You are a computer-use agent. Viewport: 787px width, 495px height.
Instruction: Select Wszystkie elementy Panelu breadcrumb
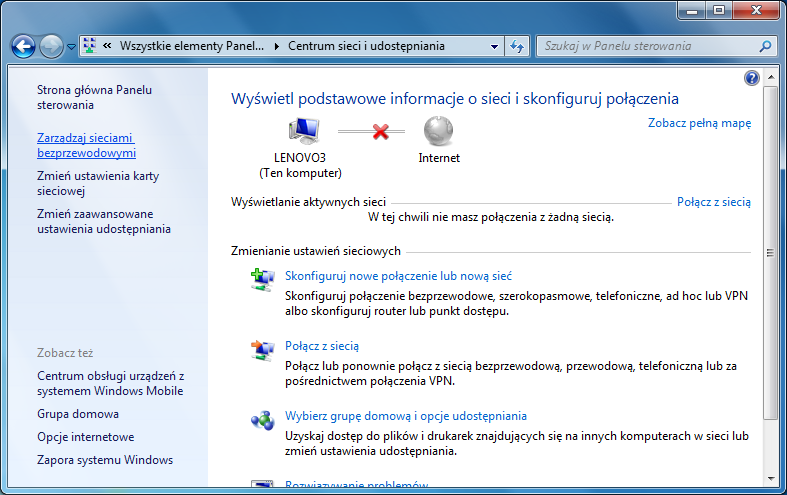tap(192, 46)
